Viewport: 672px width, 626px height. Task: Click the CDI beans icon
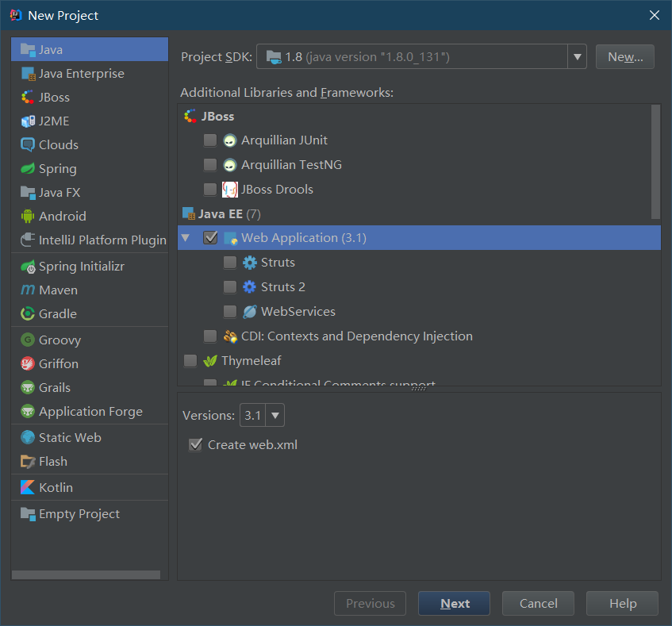point(230,336)
